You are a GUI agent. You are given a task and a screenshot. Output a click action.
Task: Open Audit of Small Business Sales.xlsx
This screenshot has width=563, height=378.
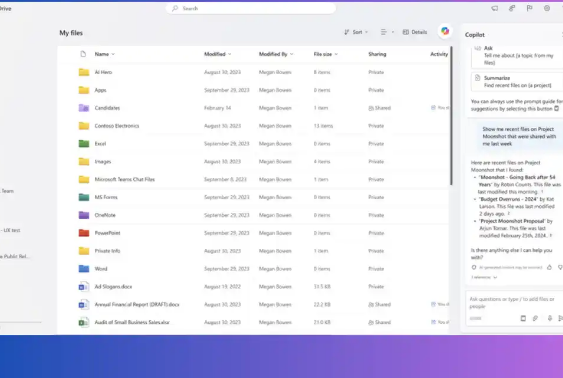point(132,322)
